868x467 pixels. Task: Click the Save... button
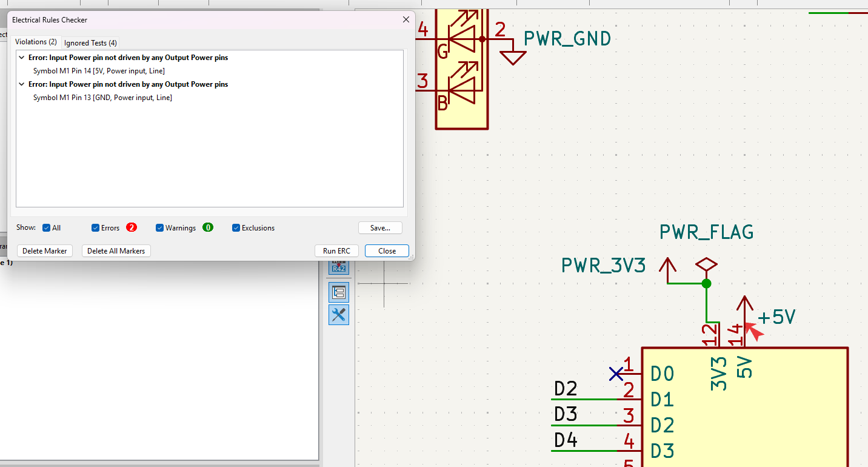click(x=380, y=228)
